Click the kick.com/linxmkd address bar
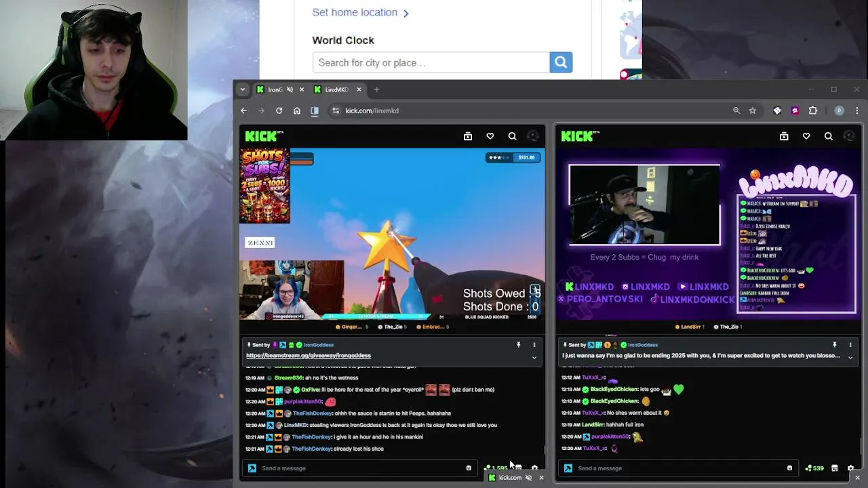868x488 pixels. (x=529, y=110)
